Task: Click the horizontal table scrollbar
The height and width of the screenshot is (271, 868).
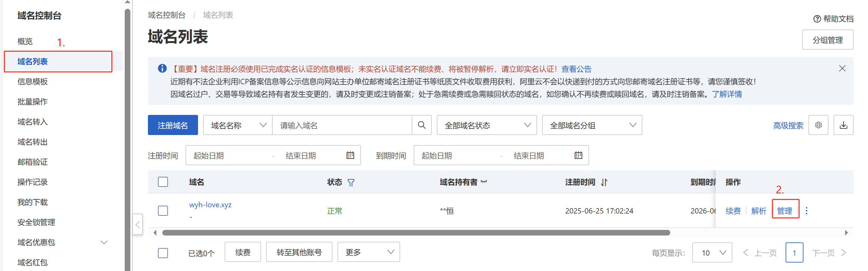Action: [416, 232]
